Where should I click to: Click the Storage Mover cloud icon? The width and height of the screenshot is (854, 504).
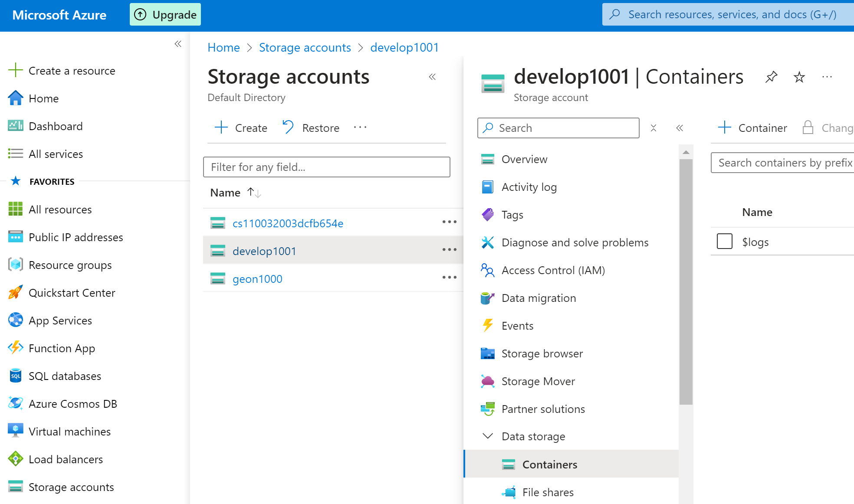pyautogui.click(x=488, y=381)
